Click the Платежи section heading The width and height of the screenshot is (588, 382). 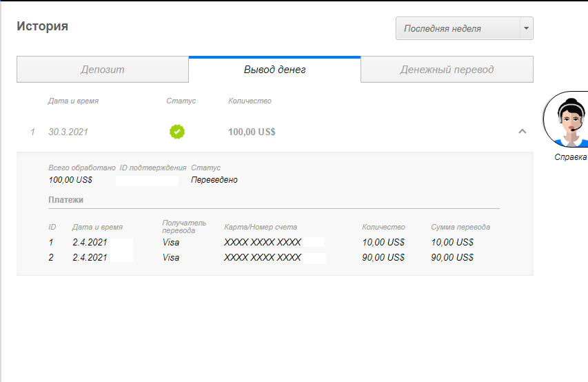(x=65, y=200)
